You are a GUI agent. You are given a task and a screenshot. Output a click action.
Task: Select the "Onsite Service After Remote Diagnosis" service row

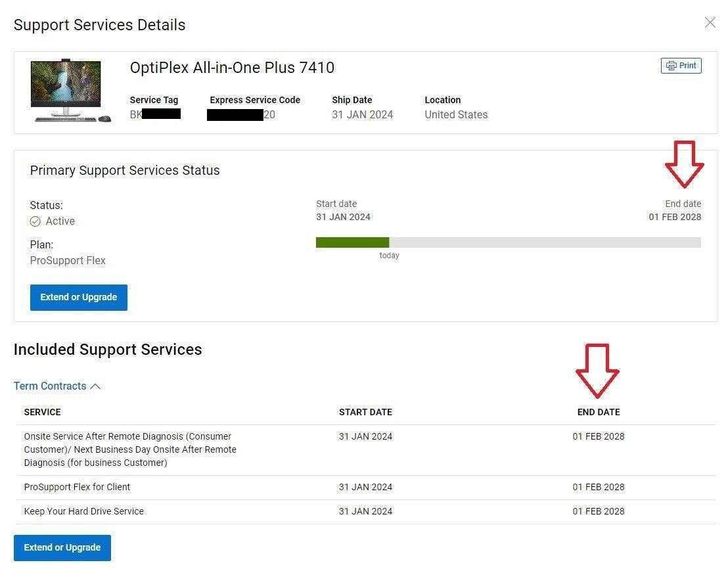[366, 450]
